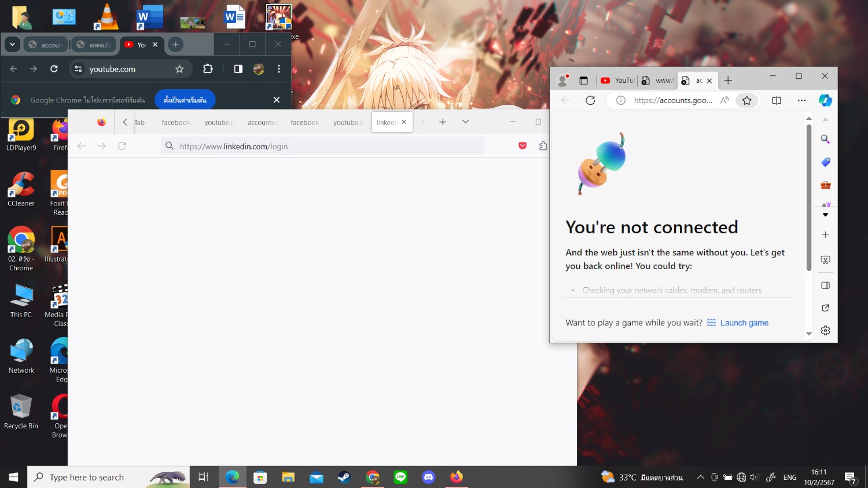Viewport: 868px width, 488px height.
Task: Click Chrome's forward arrow
Action: click(34, 69)
